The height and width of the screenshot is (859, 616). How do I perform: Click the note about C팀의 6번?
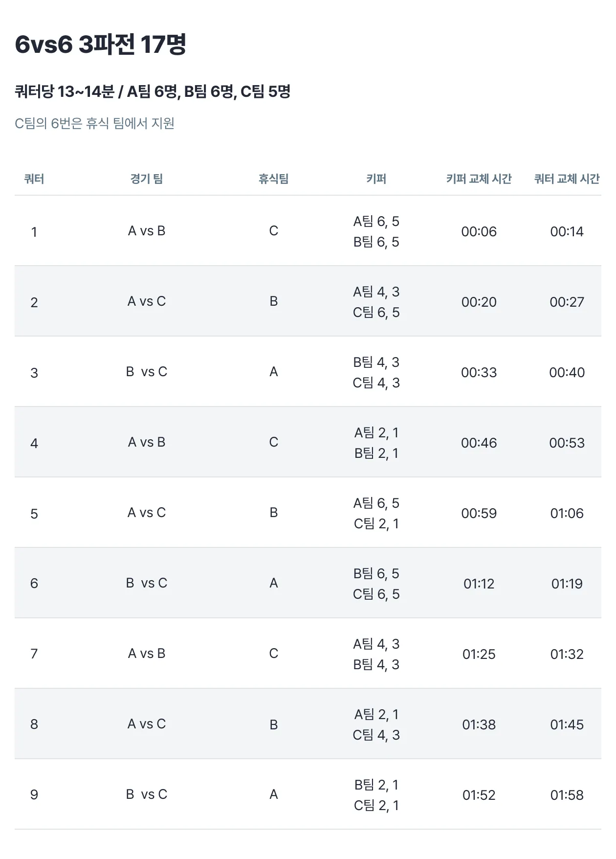tap(94, 123)
